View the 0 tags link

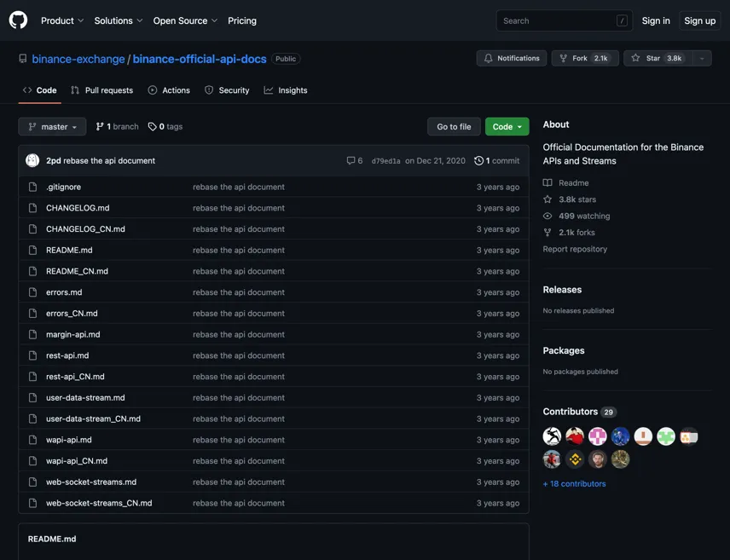(x=165, y=127)
